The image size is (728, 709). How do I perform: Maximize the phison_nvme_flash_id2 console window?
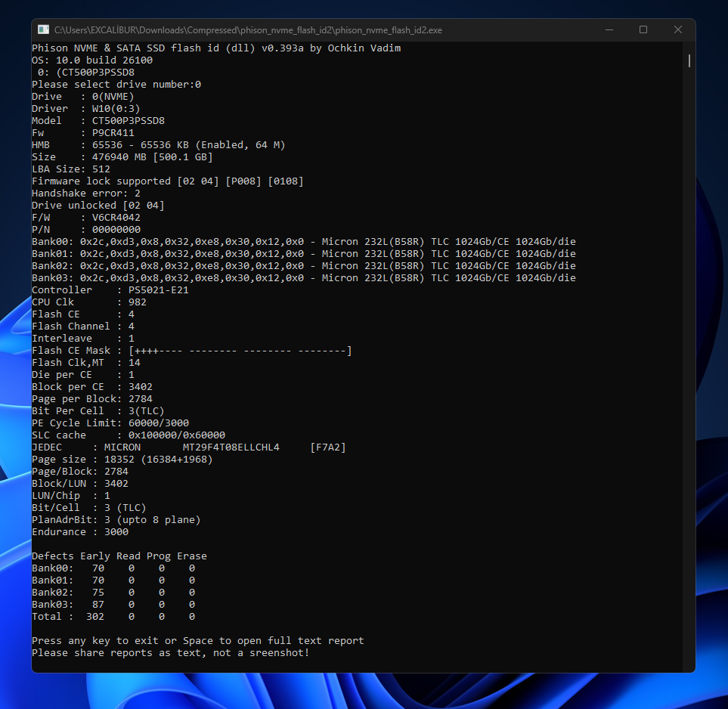pyautogui.click(x=643, y=29)
